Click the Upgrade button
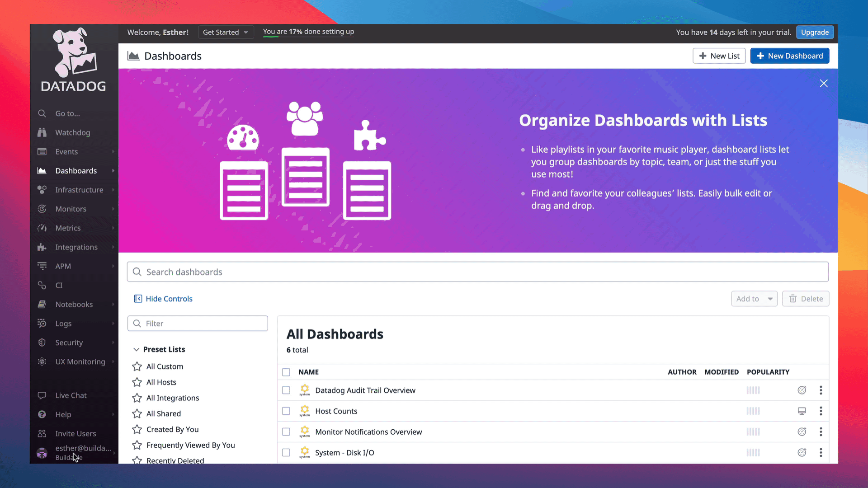868x488 pixels. point(815,32)
